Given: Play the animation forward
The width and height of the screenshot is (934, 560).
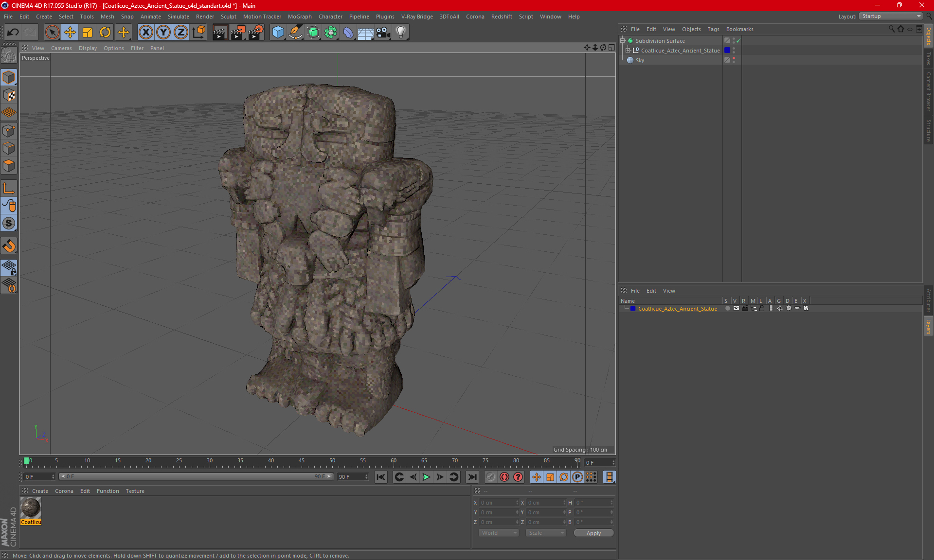Looking at the screenshot, I should tap(426, 477).
